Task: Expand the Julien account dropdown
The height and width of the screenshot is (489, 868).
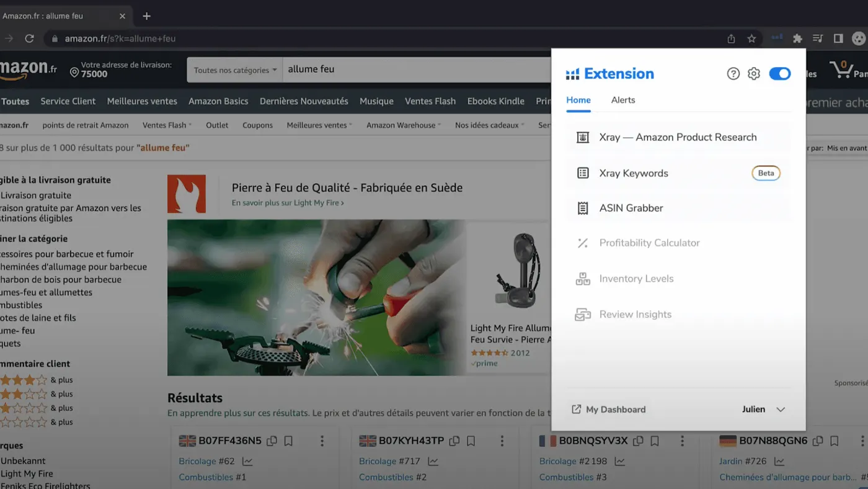Action: (x=764, y=410)
